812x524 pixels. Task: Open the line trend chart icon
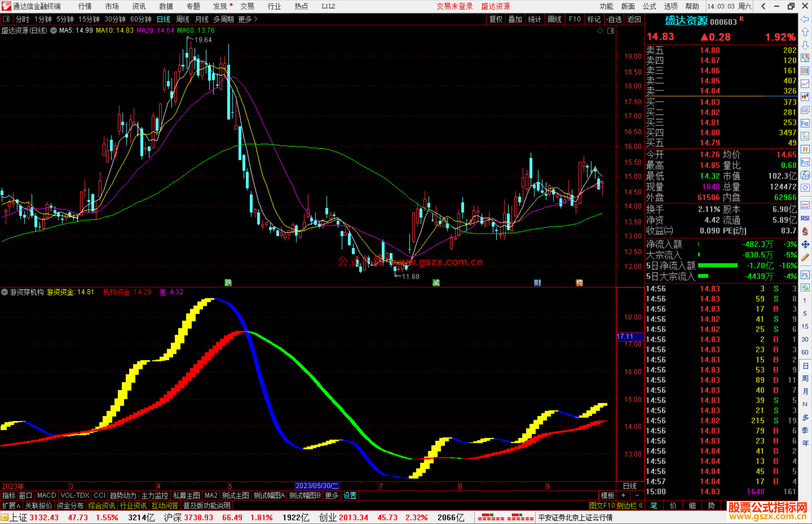(x=805, y=84)
